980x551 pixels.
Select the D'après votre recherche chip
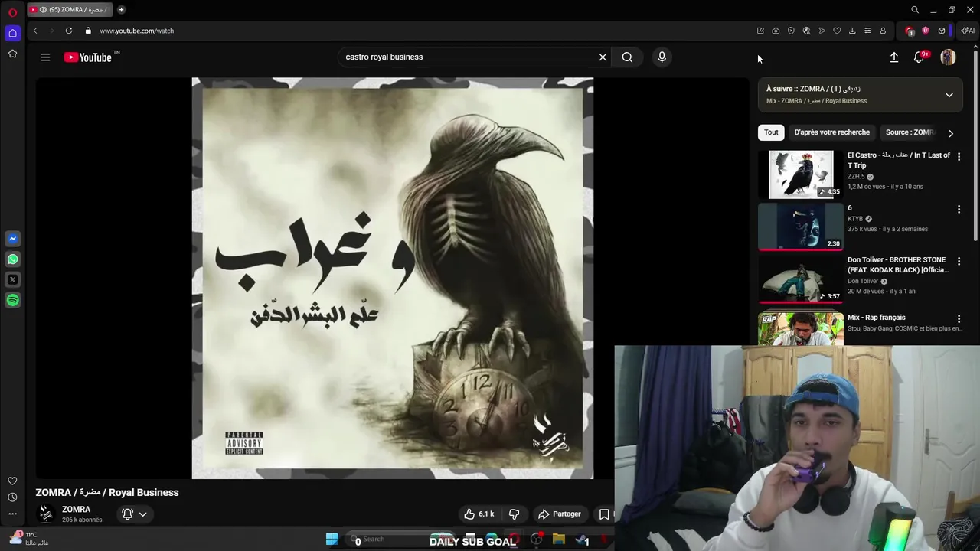pyautogui.click(x=831, y=132)
